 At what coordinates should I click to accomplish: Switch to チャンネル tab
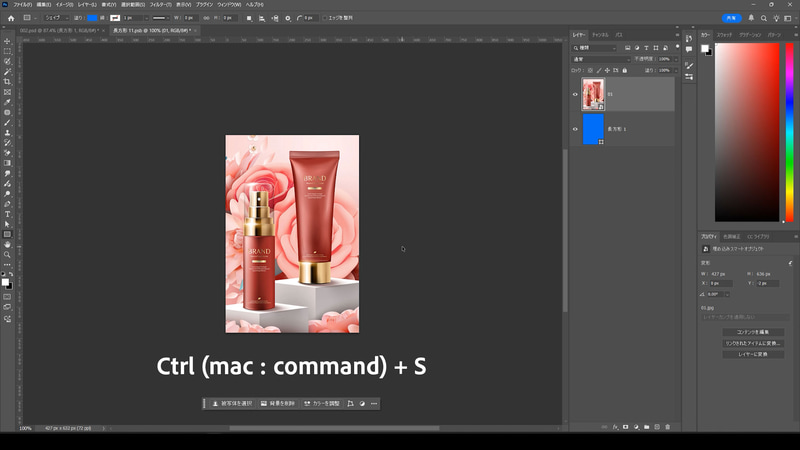pos(601,35)
